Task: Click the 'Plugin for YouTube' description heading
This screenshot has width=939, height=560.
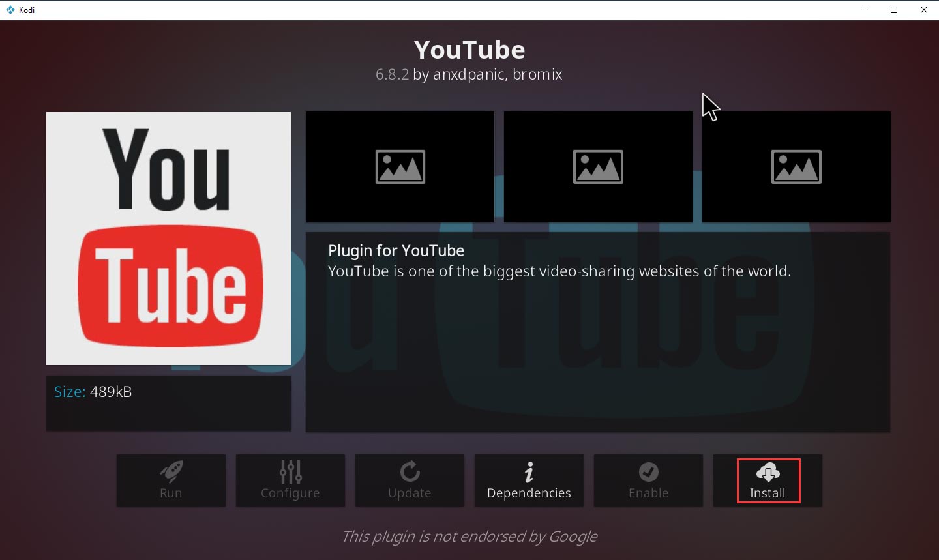Action: [396, 251]
